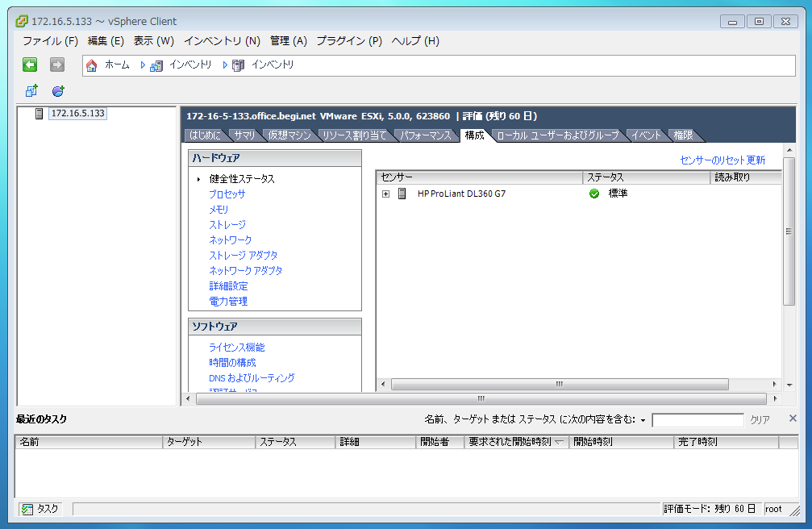
Task: Switch to the サマリ tab
Action: pyautogui.click(x=244, y=135)
